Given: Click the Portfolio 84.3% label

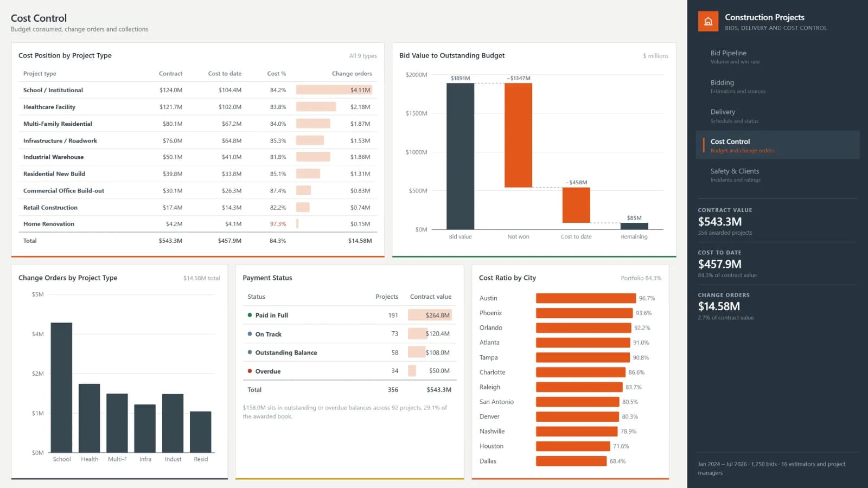Looking at the screenshot, I should 641,278.
